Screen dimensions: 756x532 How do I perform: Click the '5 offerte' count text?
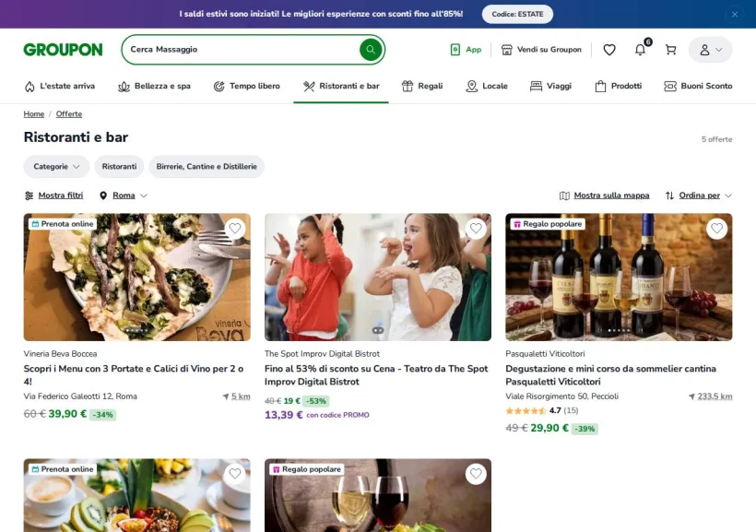pyautogui.click(x=716, y=139)
